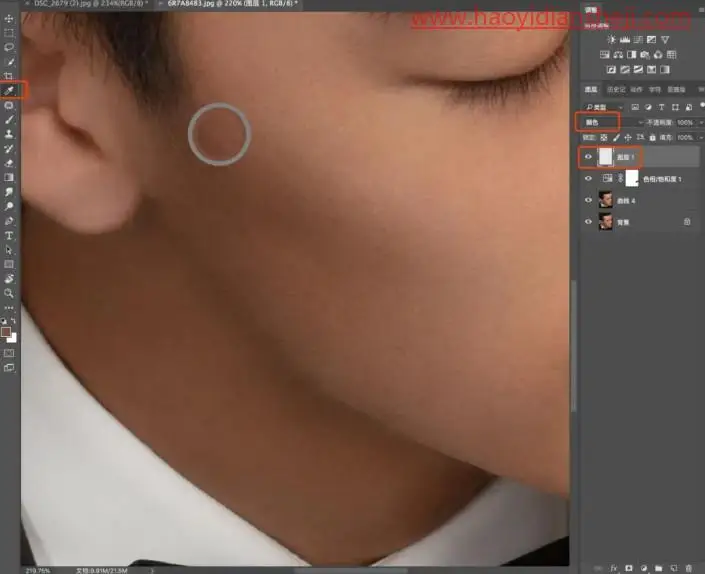This screenshot has width=705, height=574.
Task: Select the 6R7A8483.jpg document tab
Action: (x=229, y=3)
